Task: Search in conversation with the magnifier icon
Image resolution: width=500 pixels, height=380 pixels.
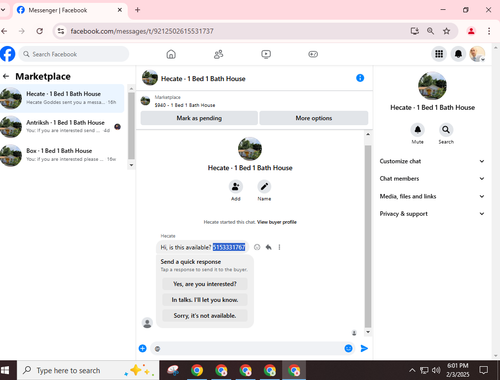Action: tap(446, 130)
